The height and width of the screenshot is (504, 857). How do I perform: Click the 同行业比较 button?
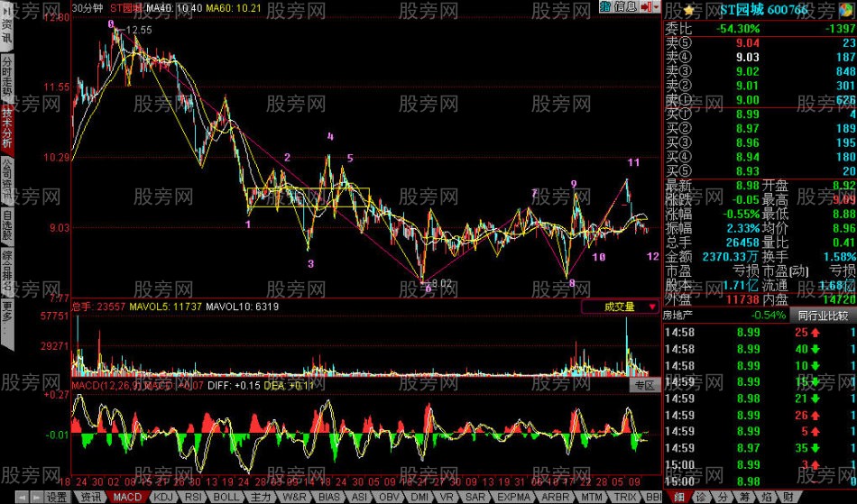(x=823, y=316)
